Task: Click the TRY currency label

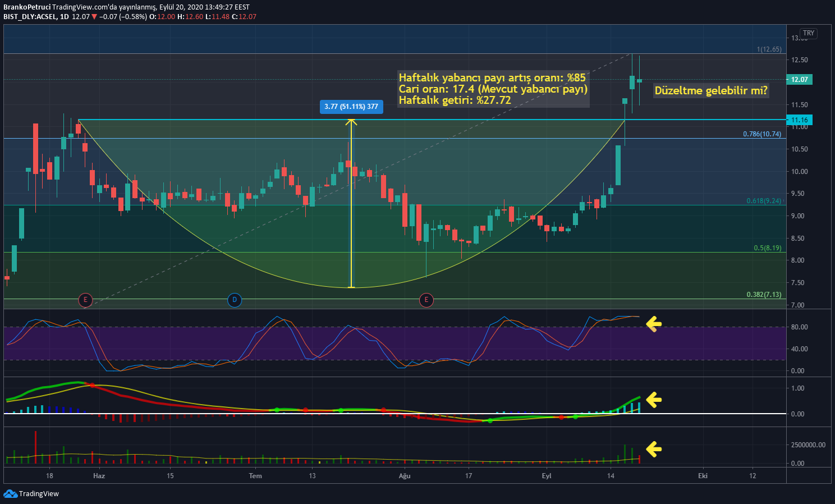Action: pos(809,33)
